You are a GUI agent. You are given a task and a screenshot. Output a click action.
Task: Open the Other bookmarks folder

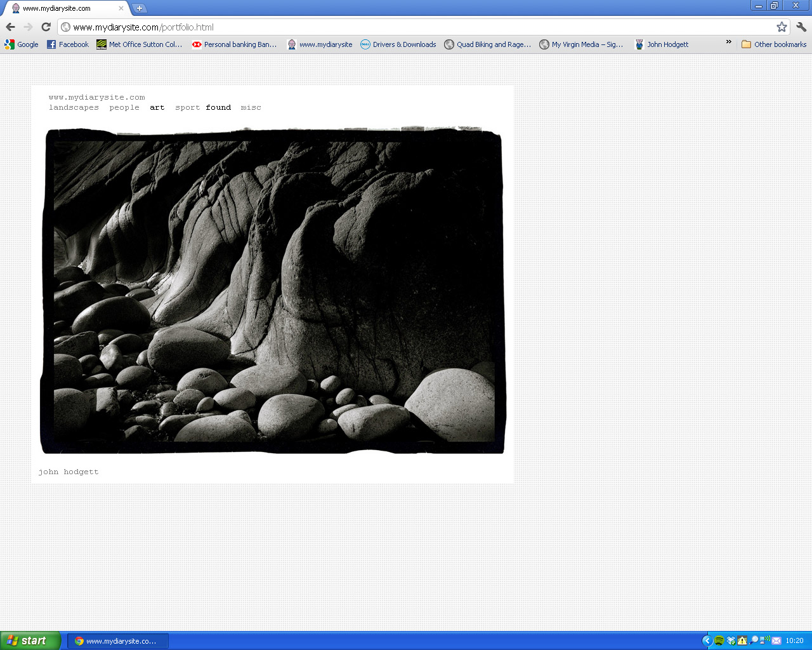(x=774, y=44)
